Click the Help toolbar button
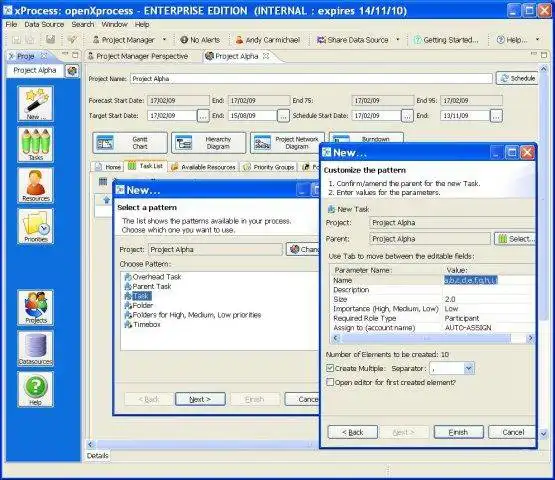The height and width of the screenshot is (480, 555). click(511, 40)
